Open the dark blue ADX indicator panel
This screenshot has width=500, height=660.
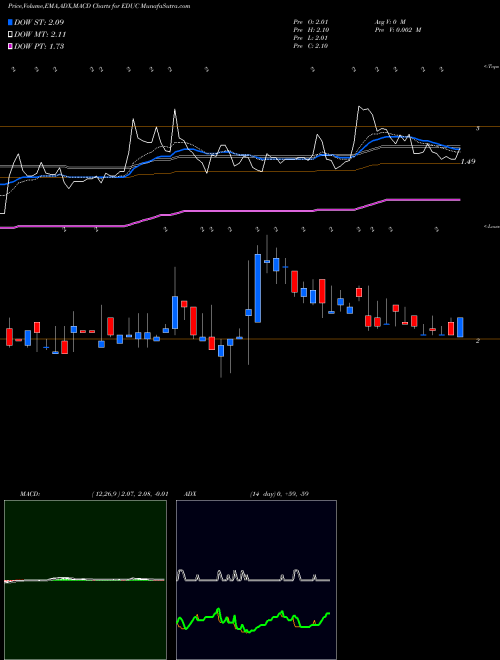256,580
